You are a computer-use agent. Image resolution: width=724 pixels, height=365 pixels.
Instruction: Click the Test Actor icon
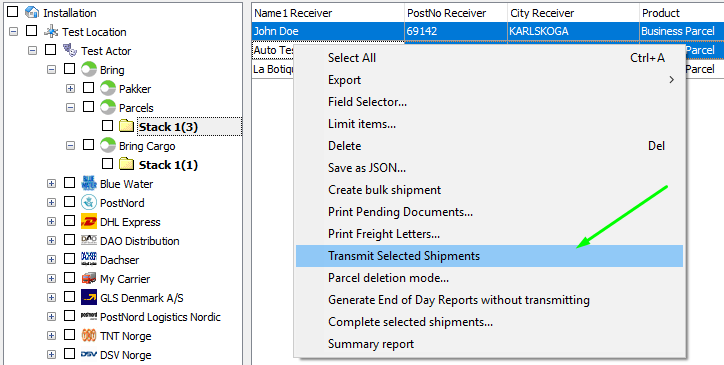point(70,50)
